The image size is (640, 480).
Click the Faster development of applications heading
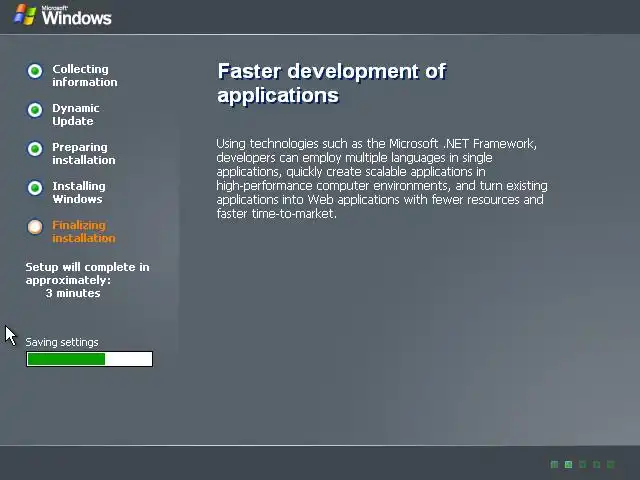(331, 83)
